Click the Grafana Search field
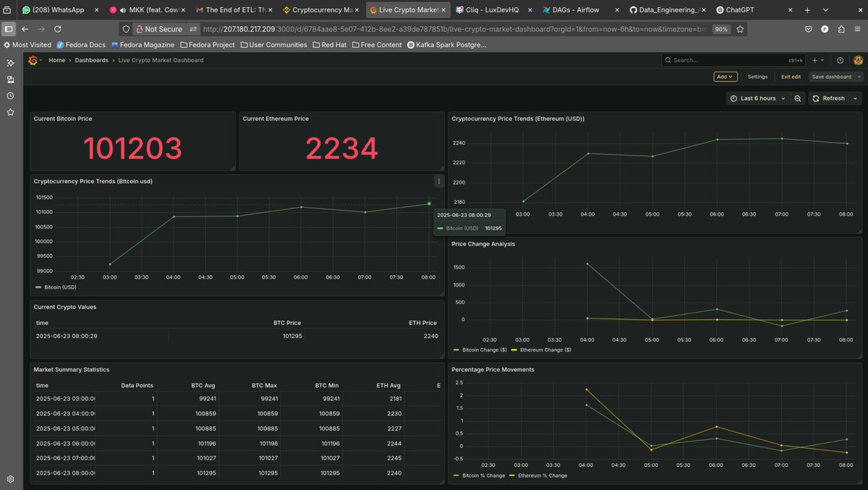 pos(733,61)
